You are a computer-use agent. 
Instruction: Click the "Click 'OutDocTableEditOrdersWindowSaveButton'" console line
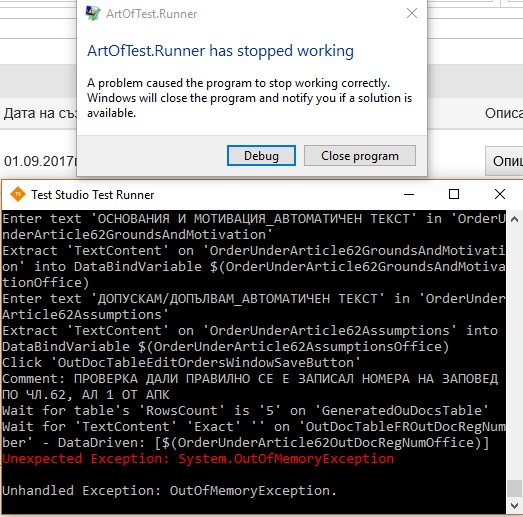(x=181, y=363)
